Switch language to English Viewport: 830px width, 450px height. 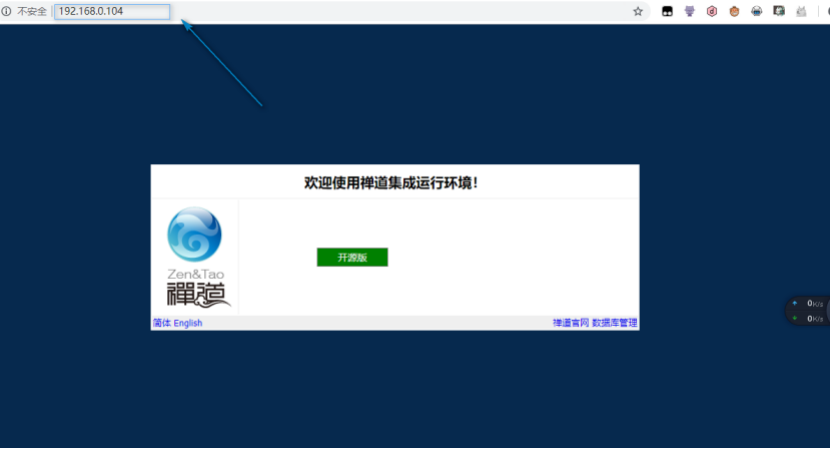point(188,323)
